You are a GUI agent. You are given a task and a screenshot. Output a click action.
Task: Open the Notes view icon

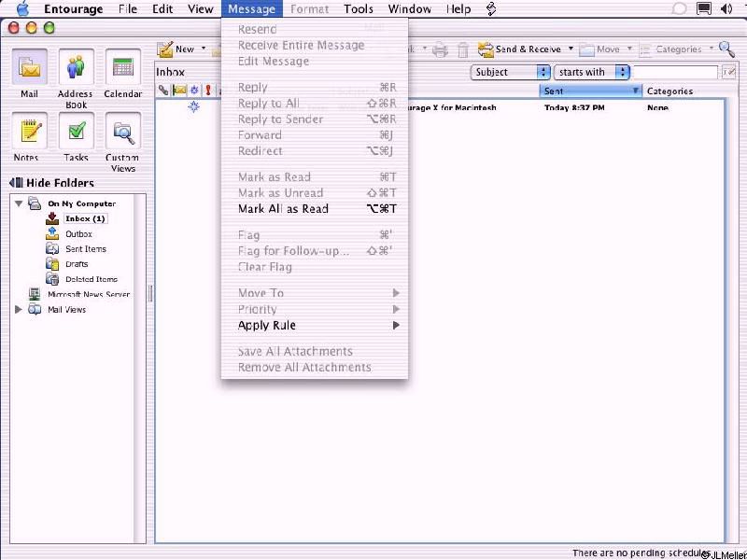(x=29, y=131)
